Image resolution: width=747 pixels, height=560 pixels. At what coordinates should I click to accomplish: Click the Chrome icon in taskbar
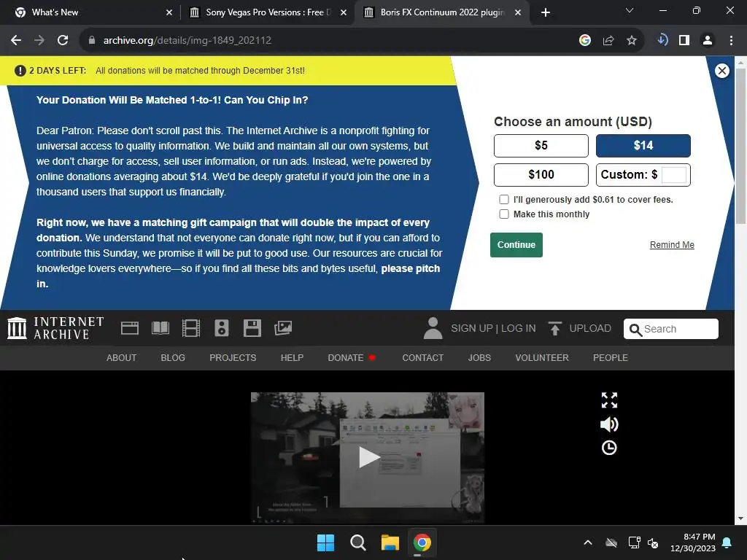point(422,542)
